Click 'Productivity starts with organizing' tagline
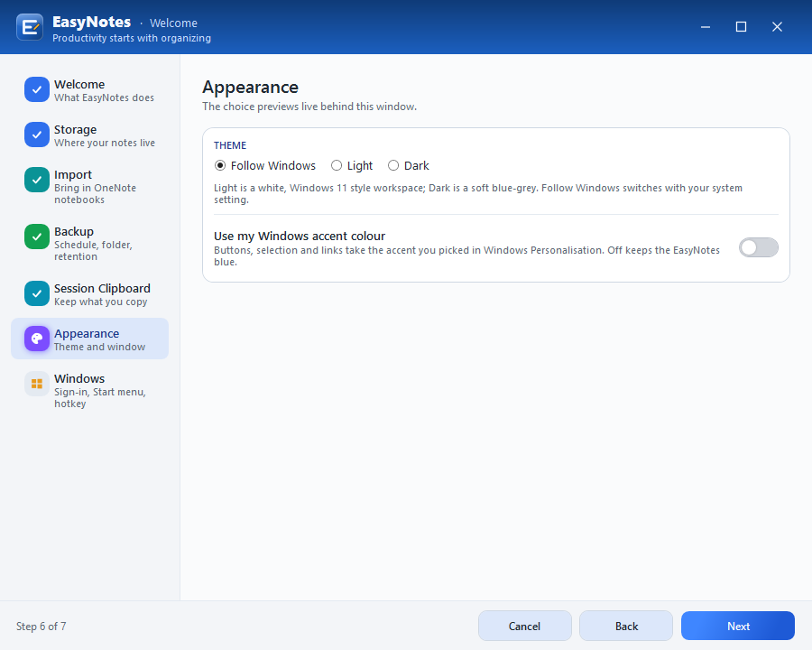Image resolution: width=812 pixels, height=650 pixels. [132, 38]
